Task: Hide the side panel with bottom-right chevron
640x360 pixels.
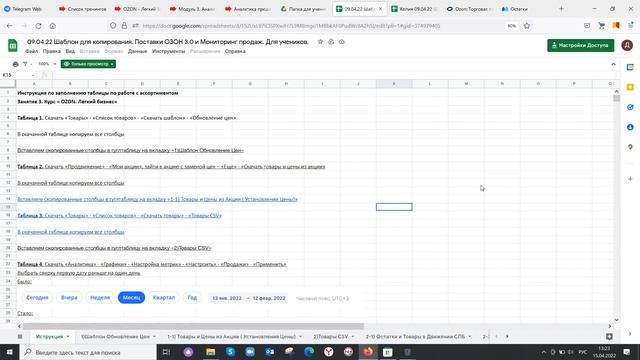Action: 630,334
